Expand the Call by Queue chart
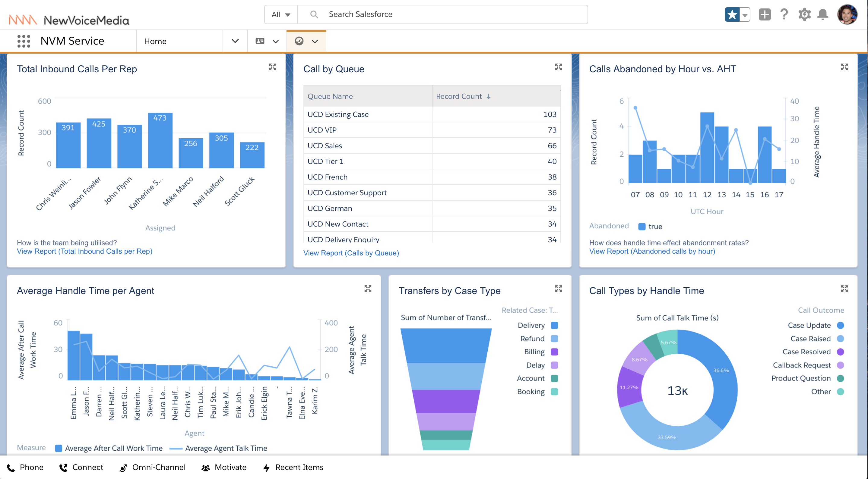 click(558, 67)
